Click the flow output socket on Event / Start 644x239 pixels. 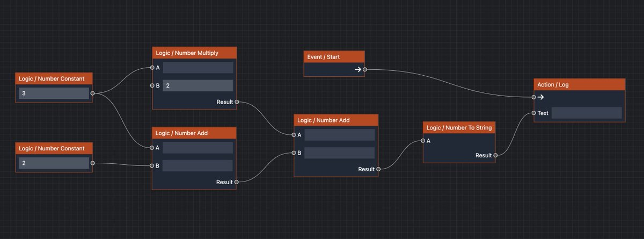click(x=365, y=69)
